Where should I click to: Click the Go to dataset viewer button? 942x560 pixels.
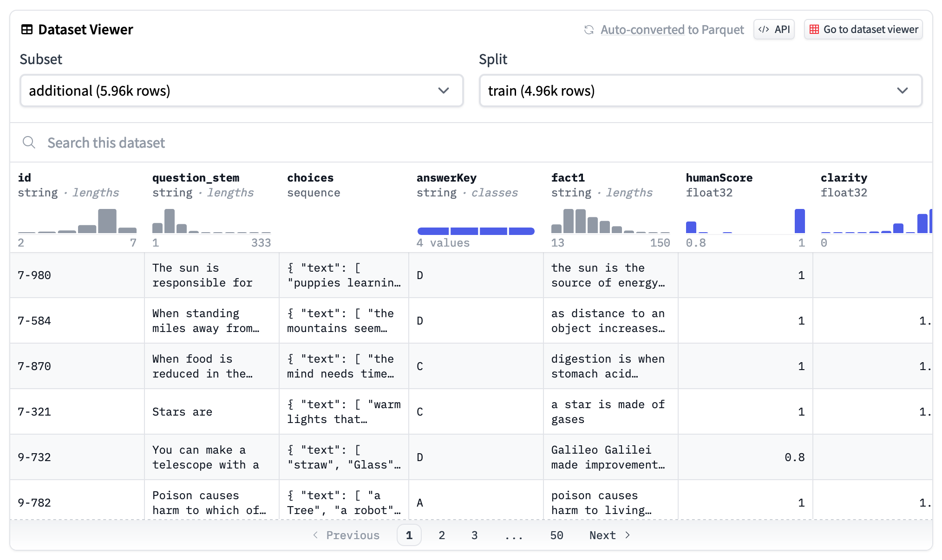pos(863,29)
